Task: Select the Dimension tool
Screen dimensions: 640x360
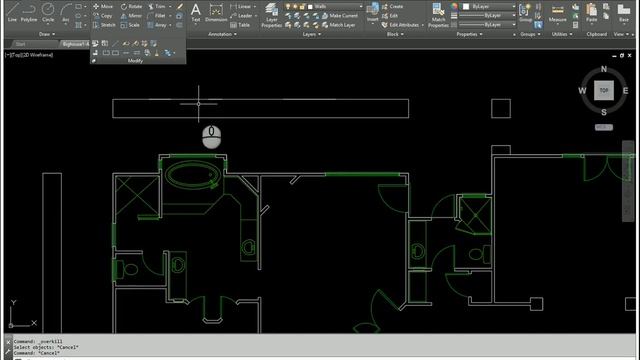Action: pyautogui.click(x=216, y=12)
